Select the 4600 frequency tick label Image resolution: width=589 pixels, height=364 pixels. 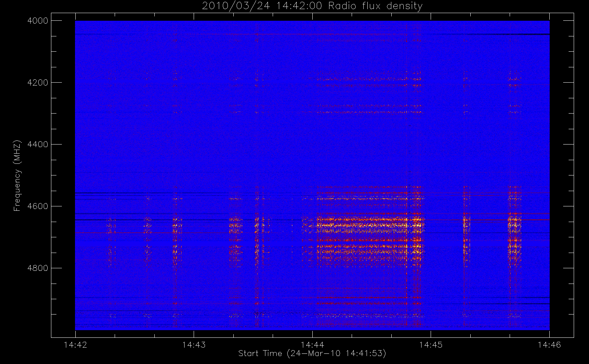point(38,206)
